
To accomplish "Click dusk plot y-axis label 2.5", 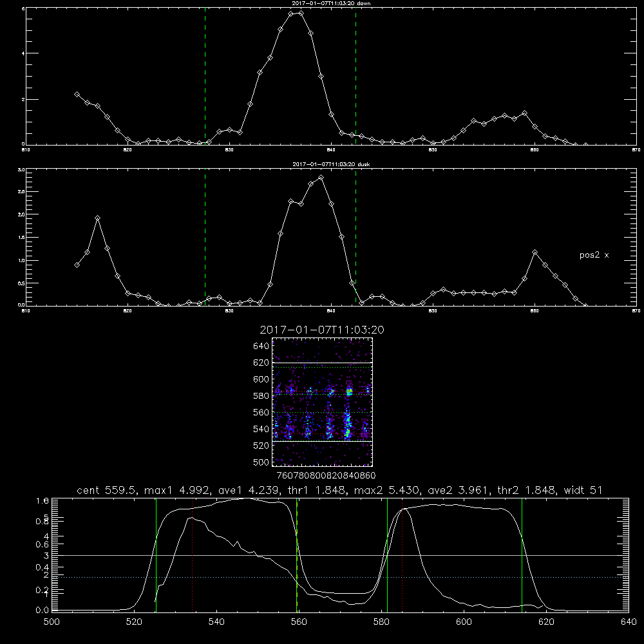I will coord(21,192).
